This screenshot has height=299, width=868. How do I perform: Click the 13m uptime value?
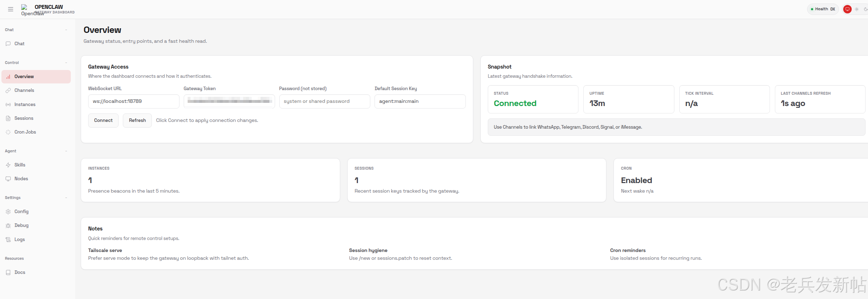pos(597,104)
